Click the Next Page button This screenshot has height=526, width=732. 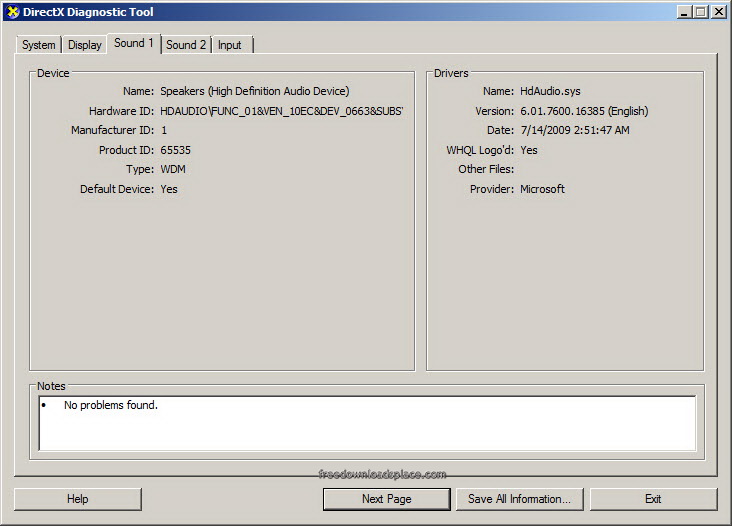point(386,499)
